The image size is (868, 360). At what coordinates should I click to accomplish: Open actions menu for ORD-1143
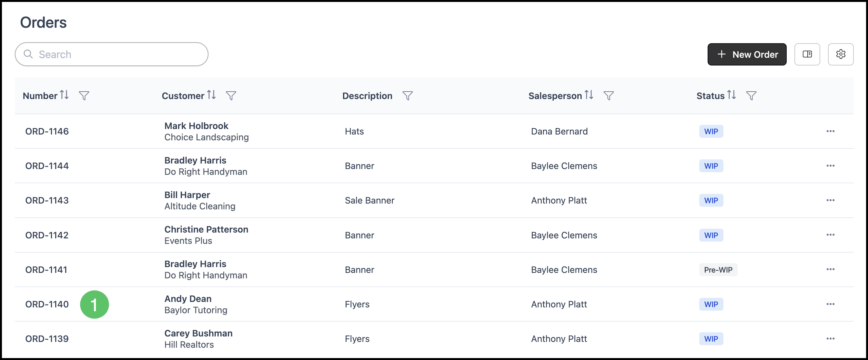click(x=830, y=200)
